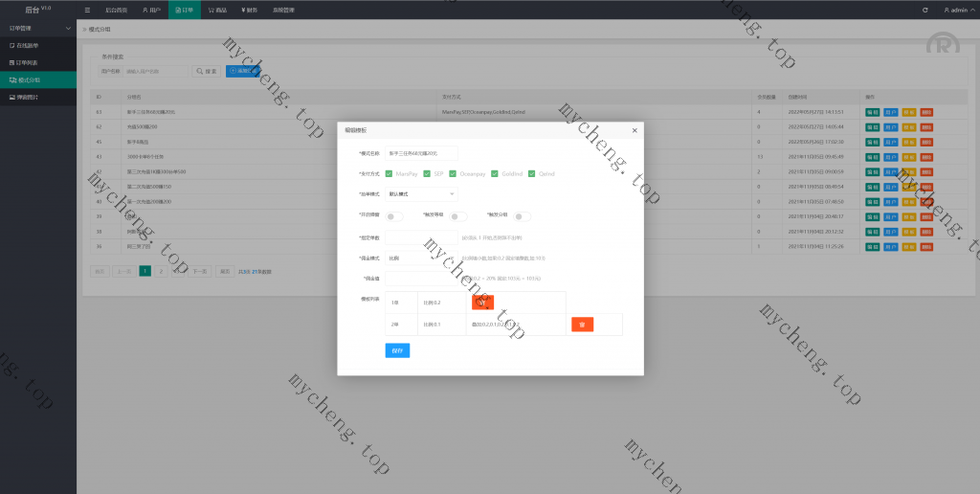Click the blue 保存 button
The image size is (980, 494).
pyautogui.click(x=397, y=350)
